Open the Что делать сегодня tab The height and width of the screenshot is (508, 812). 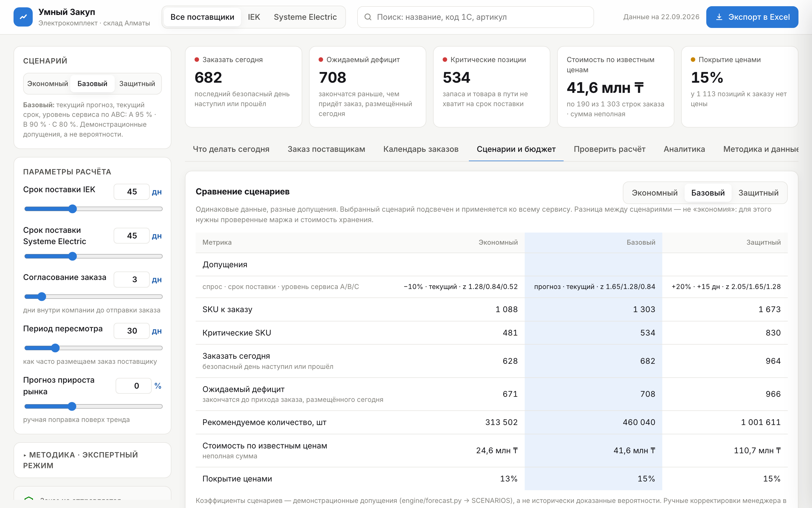click(x=231, y=149)
